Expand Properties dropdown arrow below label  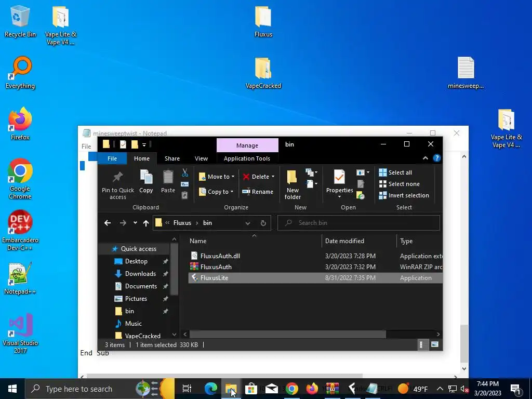pos(339,197)
